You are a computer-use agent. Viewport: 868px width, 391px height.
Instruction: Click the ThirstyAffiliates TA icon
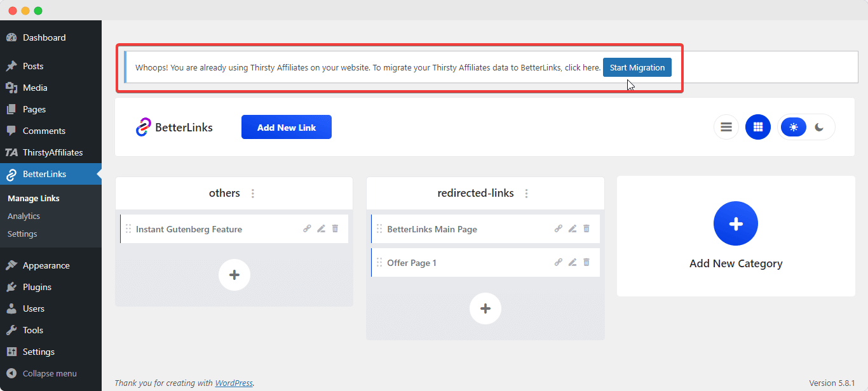[11, 152]
